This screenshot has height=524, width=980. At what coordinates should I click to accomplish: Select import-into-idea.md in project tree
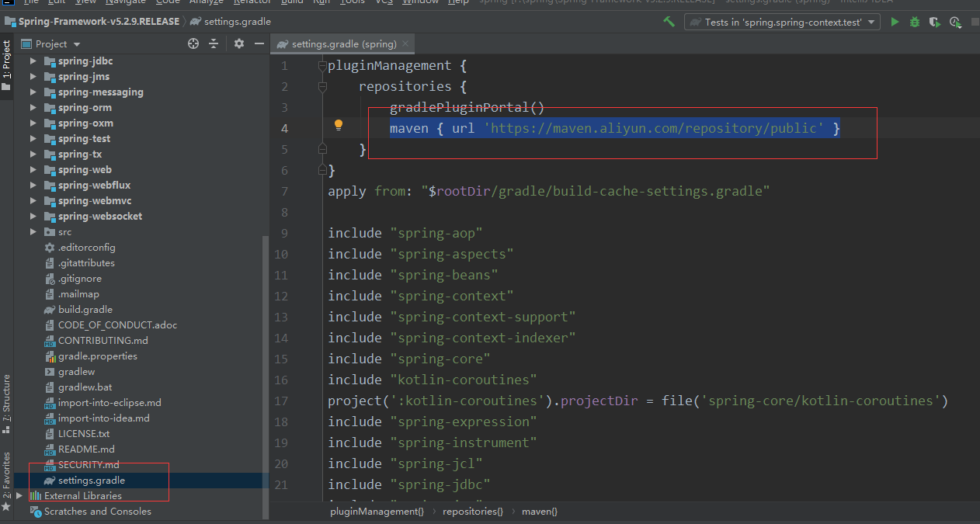point(104,418)
